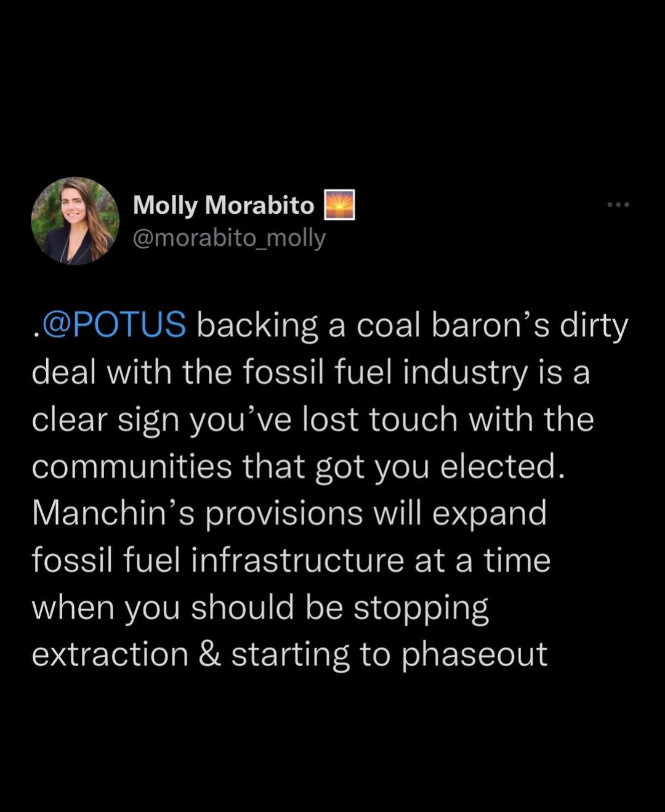Click the display name Molly Morabito
Screen dimensions: 665x812
[224, 205]
